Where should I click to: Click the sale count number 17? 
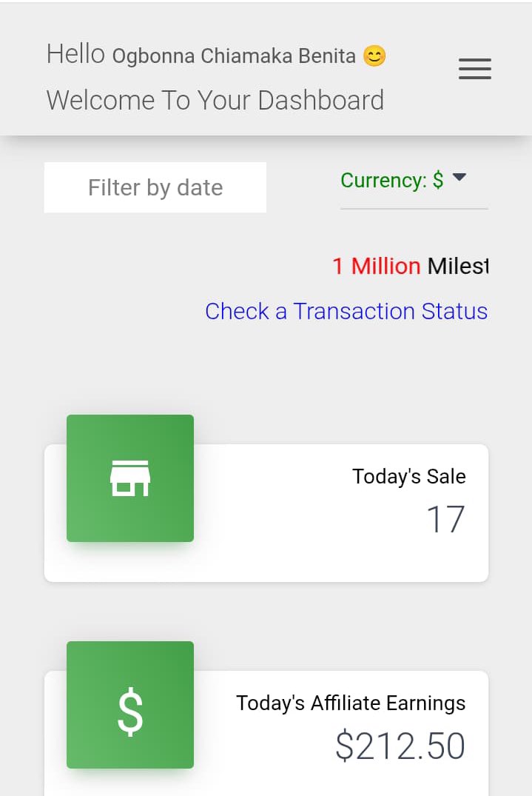pos(445,519)
